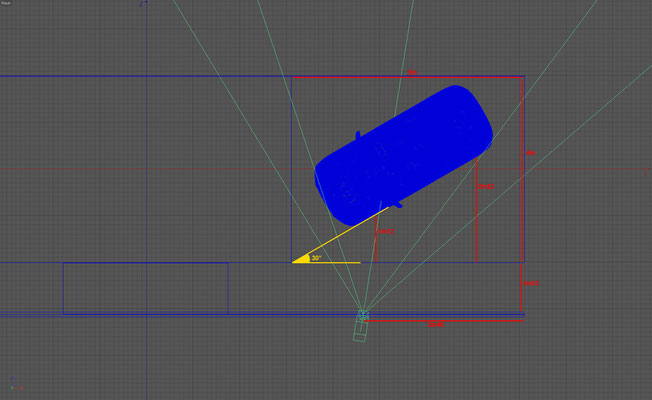Select the camera object below the car
The image size is (652, 400).
pyautogui.click(x=361, y=327)
